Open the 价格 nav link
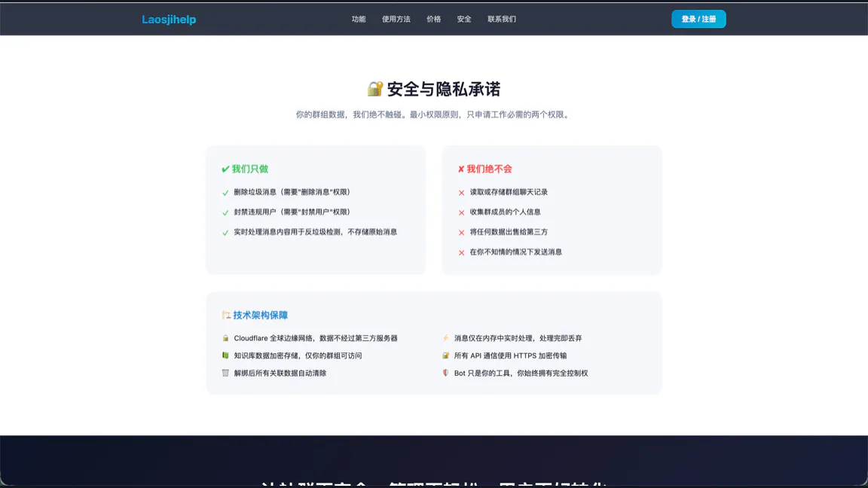 [x=433, y=20]
